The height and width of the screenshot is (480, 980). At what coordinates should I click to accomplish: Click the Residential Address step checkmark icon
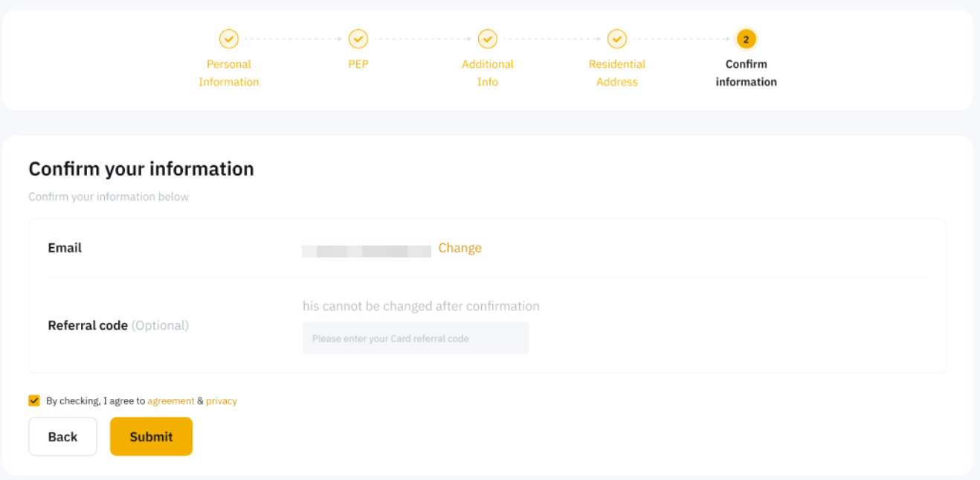click(617, 39)
